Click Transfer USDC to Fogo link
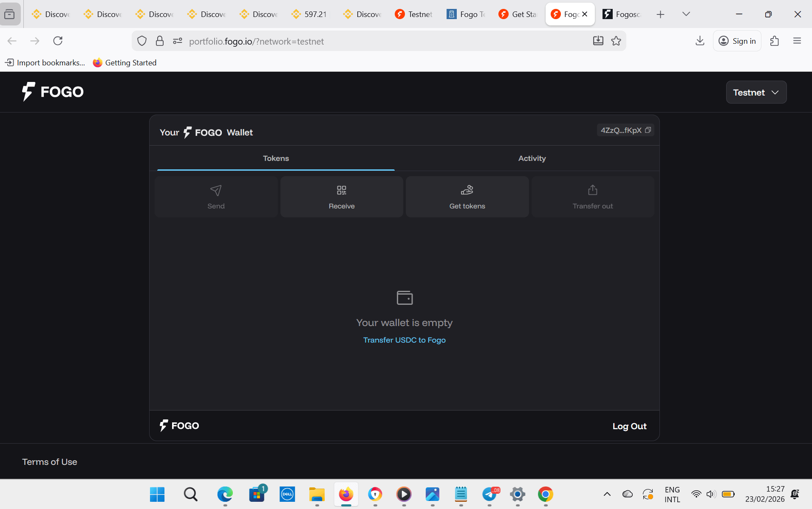Image resolution: width=812 pixels, height=509 pixels. (405, 340)
